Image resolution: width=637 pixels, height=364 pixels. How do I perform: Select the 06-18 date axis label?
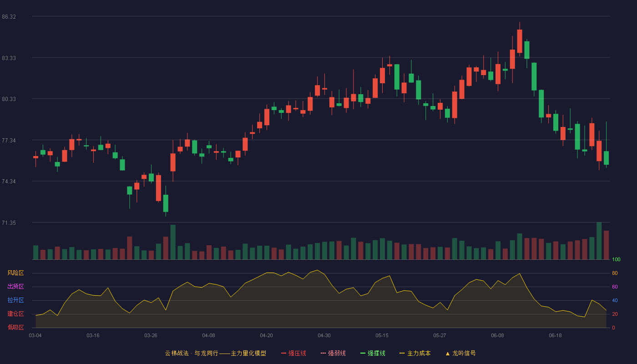(555, 335)
